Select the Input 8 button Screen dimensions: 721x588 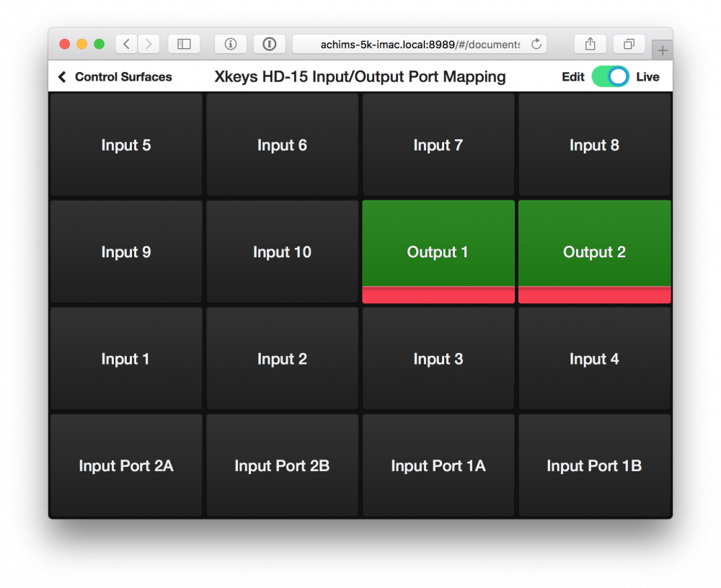[595, 145]
